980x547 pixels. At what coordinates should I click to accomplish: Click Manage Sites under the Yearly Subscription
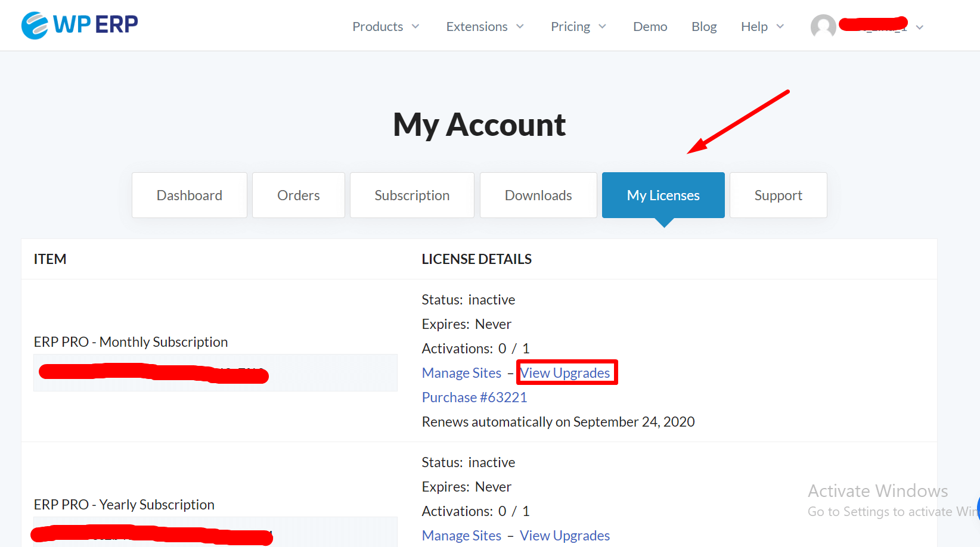pyautogui.click(x=461, y=535)
